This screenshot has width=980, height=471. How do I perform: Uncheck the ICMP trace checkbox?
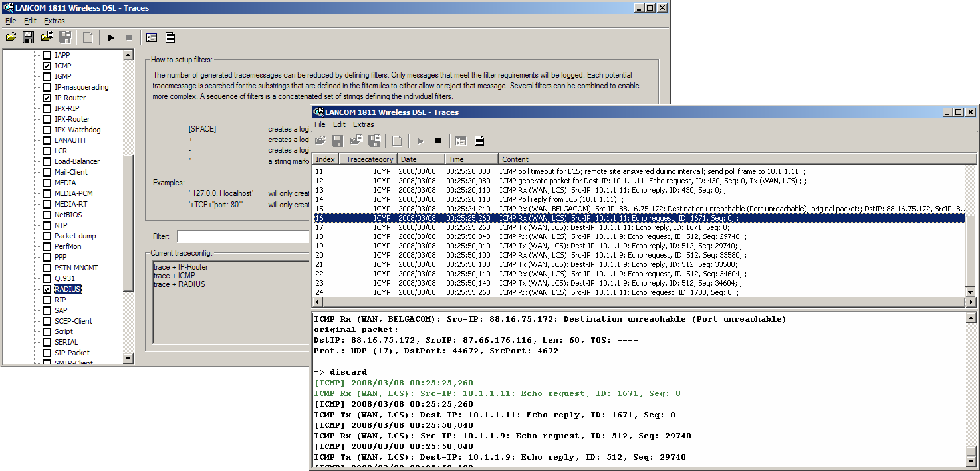(47, 66)
